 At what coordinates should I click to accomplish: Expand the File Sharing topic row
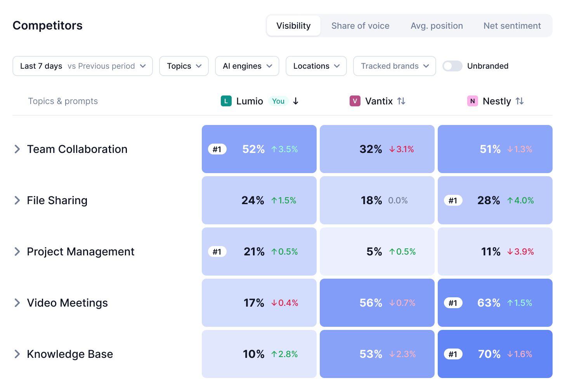17,200
